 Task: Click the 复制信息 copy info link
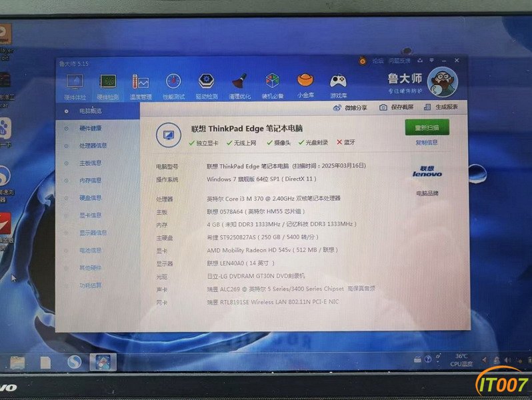point(427,143)
